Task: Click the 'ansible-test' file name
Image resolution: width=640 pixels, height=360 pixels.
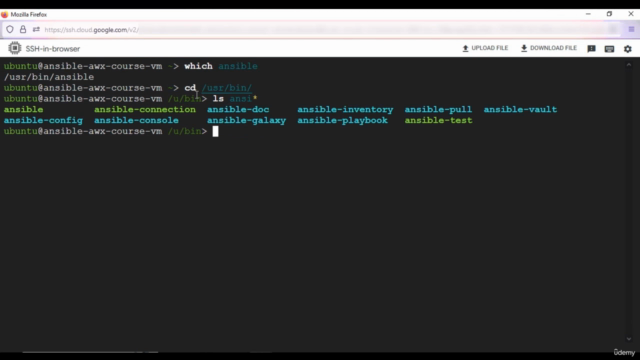Action: pyautogui.click(x=438, y=120)
